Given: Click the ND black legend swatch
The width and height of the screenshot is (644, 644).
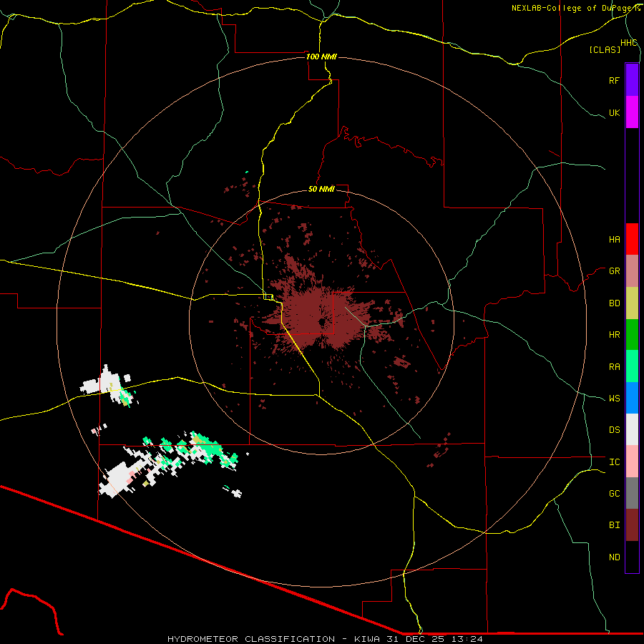Looking at the screenshot, I should pos(632,557).
